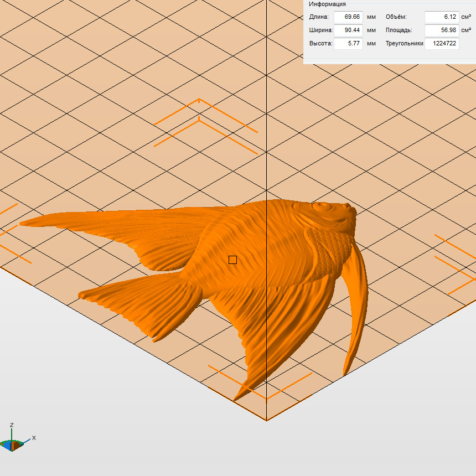
Task: Click the thin ventral fin hanging below the head
Action: (357, 310)
